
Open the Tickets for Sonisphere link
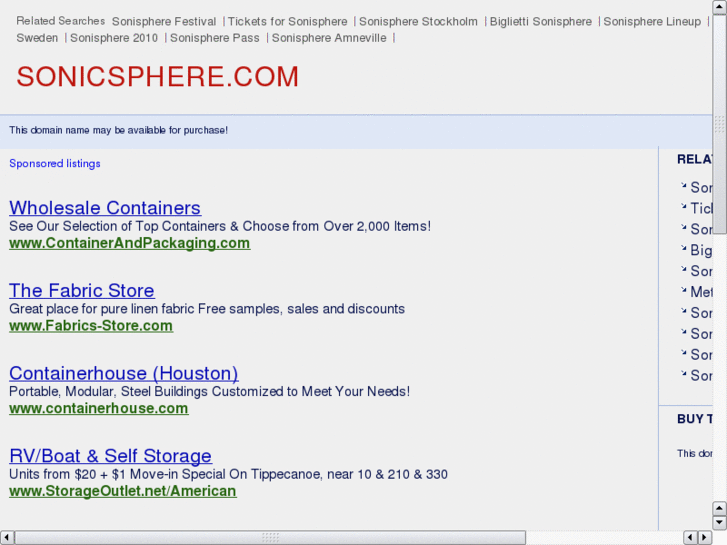(287, 22)
